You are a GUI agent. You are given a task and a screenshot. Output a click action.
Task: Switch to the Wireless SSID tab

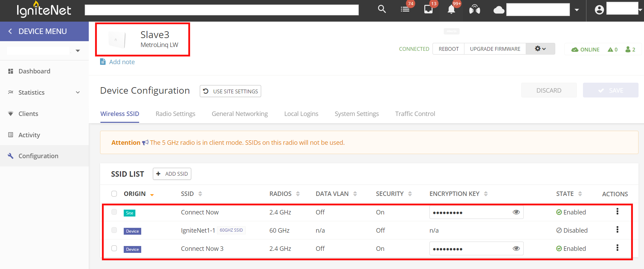pyautogui.click(x=120, y=114)
